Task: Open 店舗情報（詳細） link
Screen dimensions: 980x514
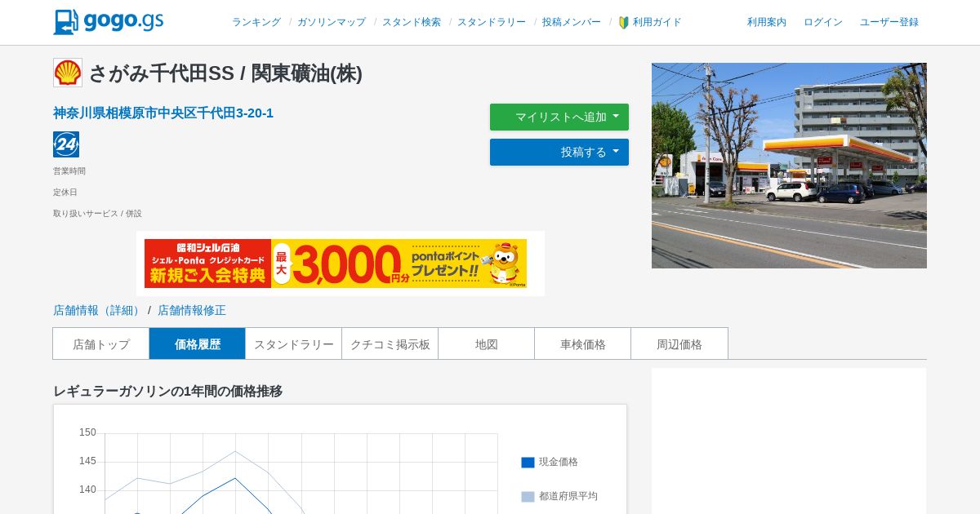Action: tap(99, 310)
